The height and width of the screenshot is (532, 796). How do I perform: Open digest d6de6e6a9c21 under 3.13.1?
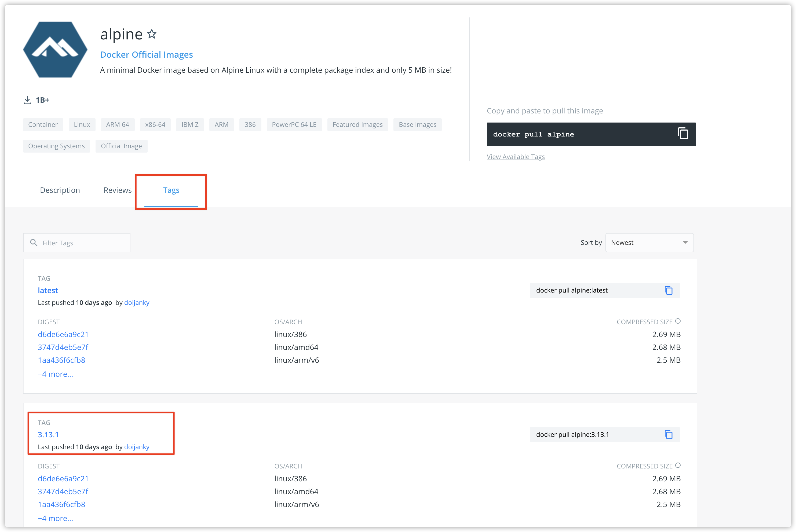pos(63,478)
